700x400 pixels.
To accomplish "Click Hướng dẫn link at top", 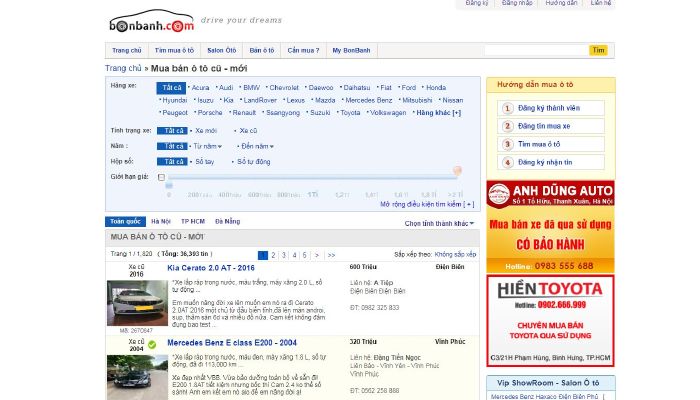I will pyautogui.click(x=561, y=3).
